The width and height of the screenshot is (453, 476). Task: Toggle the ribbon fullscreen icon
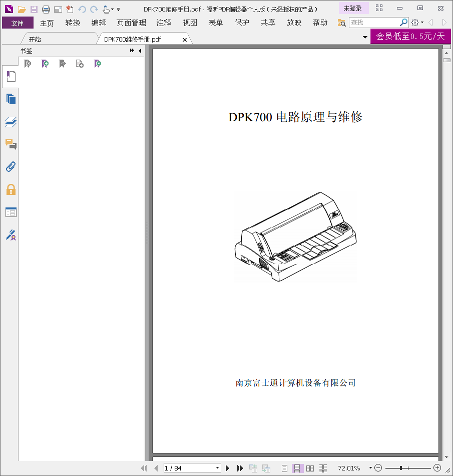pyautogui.click(x=379, y=8)
